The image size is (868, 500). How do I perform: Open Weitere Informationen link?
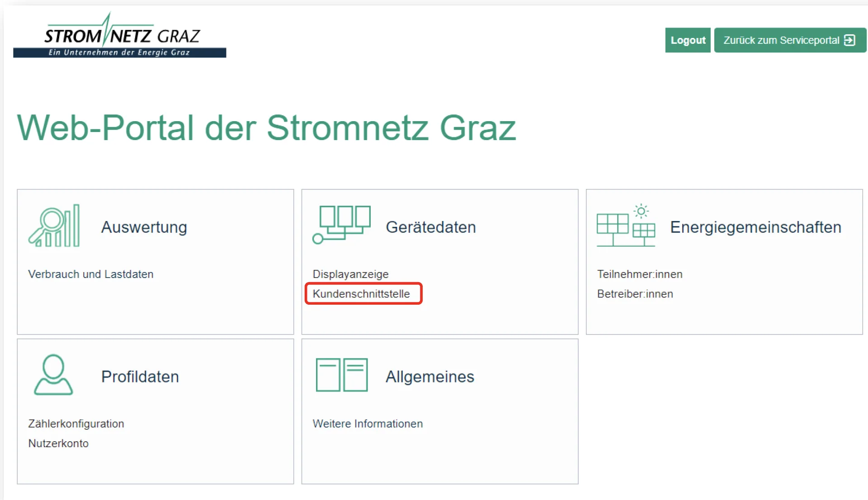[x=368, y=424]
